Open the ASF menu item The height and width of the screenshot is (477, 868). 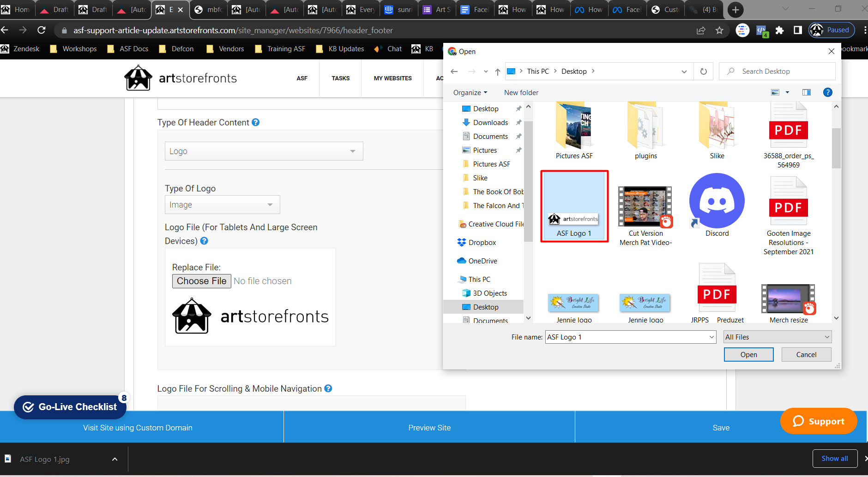click(x=302, y=78)
